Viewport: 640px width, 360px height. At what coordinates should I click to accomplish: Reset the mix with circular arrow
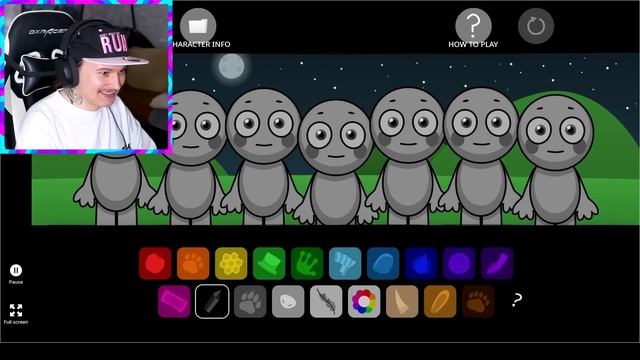click(536, 26)
